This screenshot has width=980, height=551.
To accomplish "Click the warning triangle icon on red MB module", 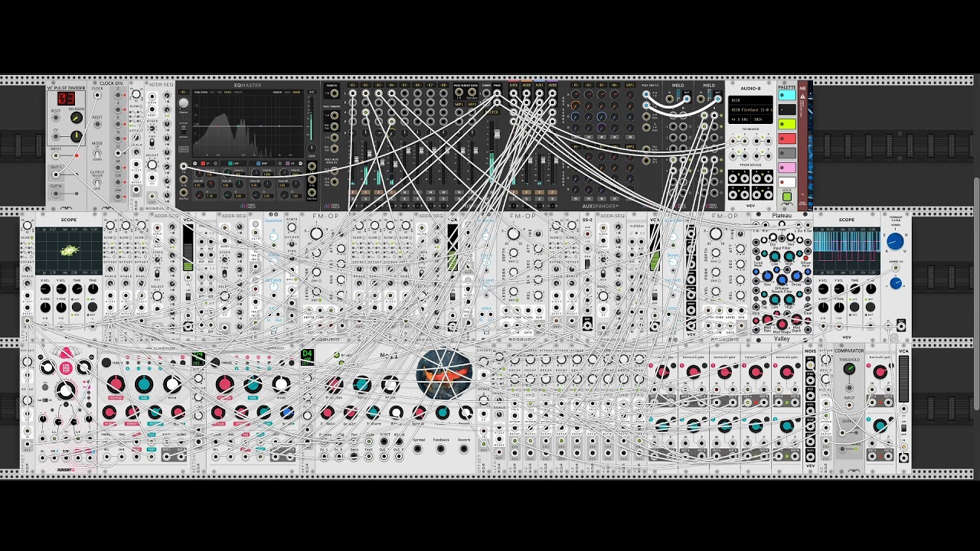I will point(802,96).
